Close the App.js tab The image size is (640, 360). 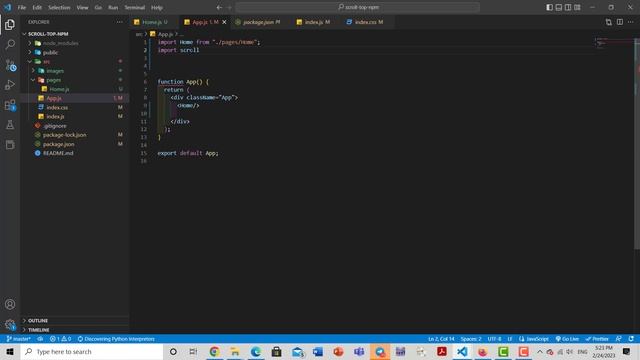[224, 22]
